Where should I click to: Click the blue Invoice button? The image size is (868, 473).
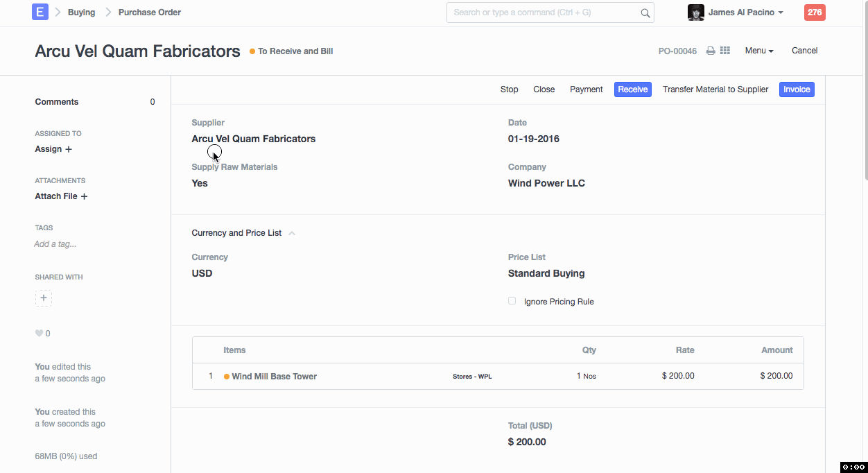797,89
